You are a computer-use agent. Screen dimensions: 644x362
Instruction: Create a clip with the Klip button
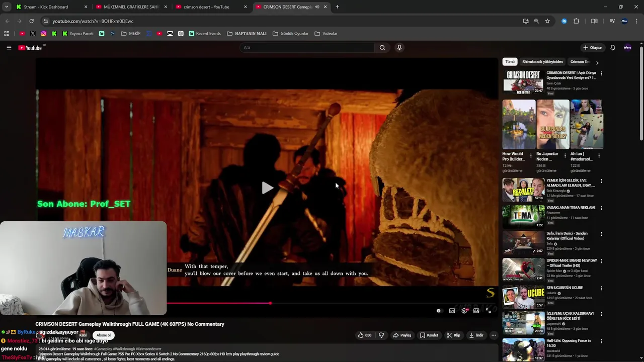[453, 335]
